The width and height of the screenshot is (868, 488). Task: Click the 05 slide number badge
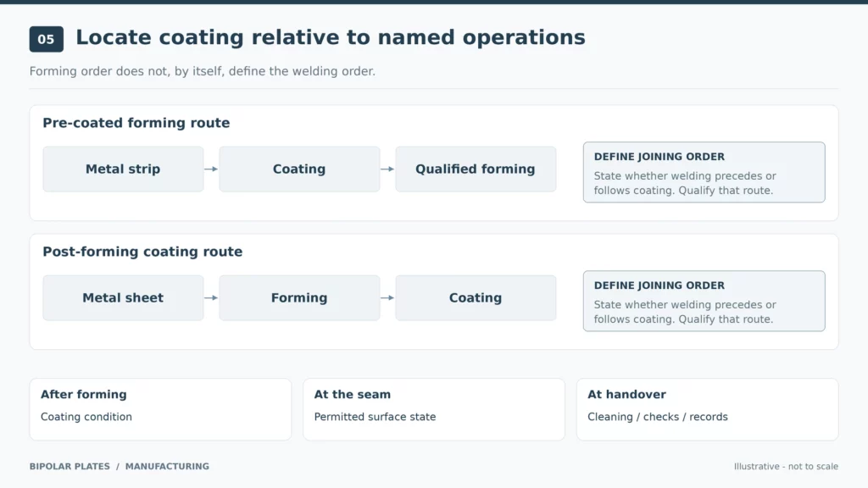tap(47, 39)
